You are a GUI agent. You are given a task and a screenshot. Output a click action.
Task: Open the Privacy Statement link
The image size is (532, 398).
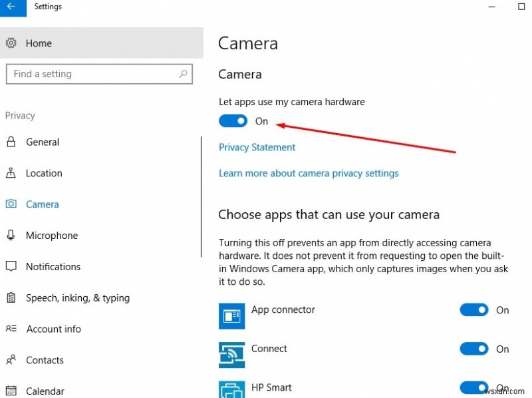click(x=257, y=147)
